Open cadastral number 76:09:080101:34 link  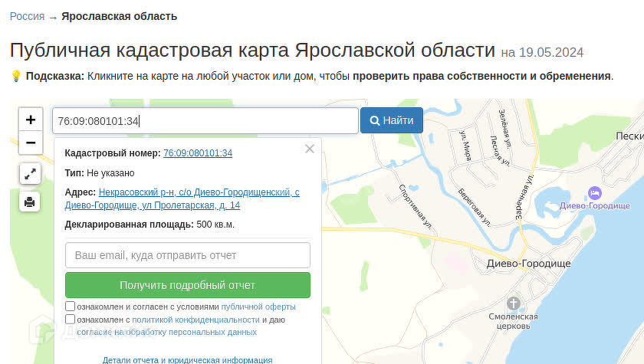tap(198, 153)
